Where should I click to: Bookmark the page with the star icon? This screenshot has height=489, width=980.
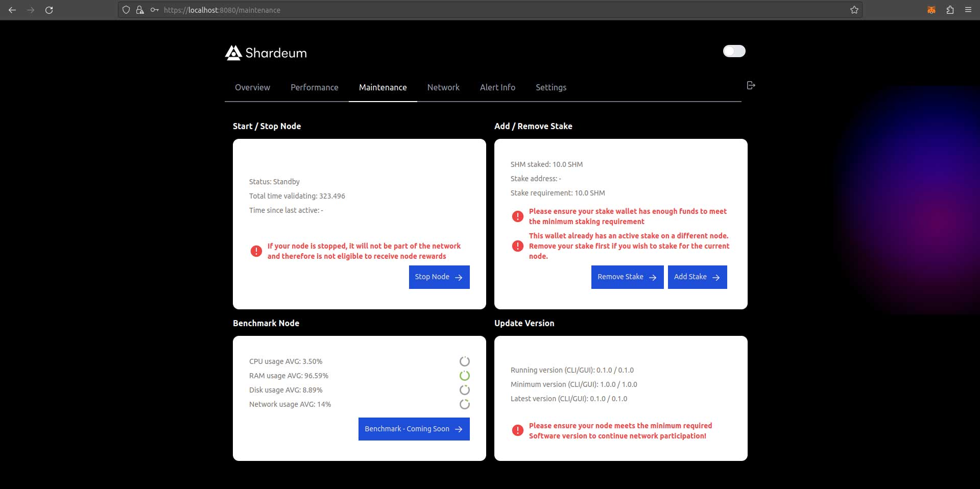tap(854, 10)
